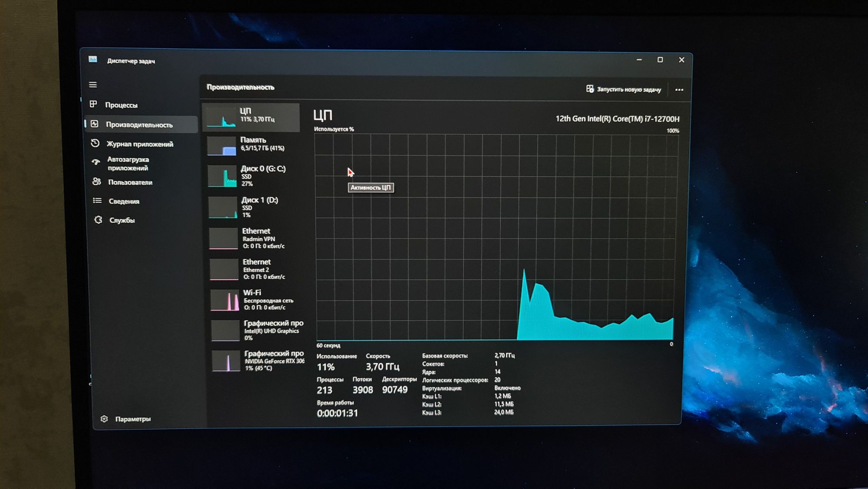Click the CPU usage graph area
Viewport: 868px width, 489px height.
pyautogui.click(x=495, y=237)
